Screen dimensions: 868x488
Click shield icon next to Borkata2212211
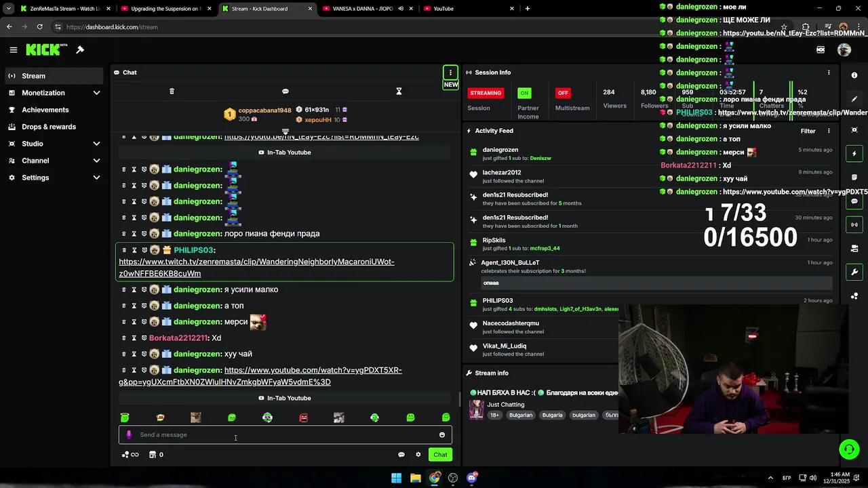point(144,338)
